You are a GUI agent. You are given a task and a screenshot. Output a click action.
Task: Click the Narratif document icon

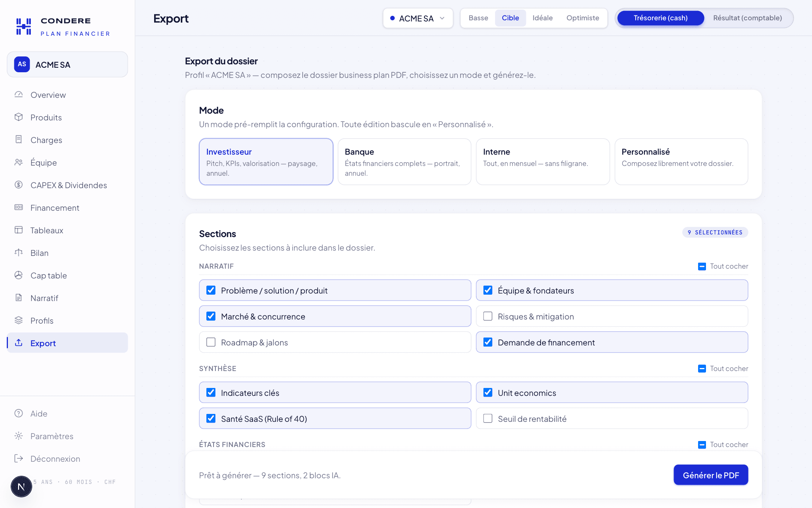[19, 298]
